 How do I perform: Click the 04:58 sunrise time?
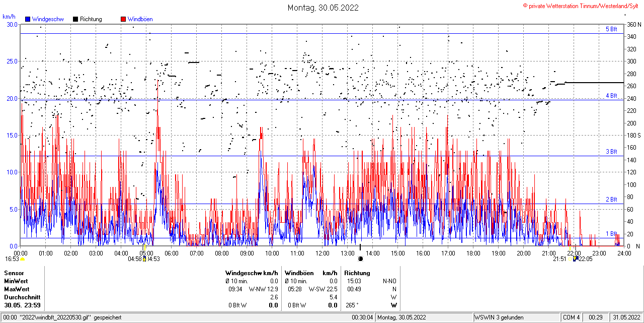[x=135, y=259]
